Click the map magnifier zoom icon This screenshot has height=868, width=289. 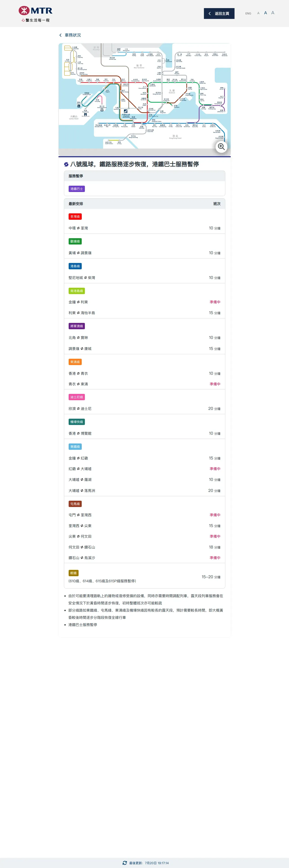tap(221, 146)
